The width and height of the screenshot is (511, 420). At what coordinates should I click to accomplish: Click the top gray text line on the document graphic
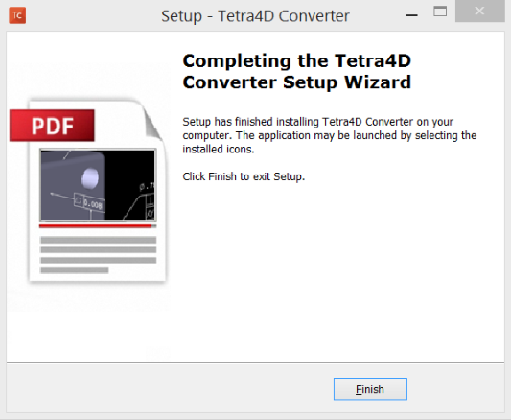(x=98, y=240)
